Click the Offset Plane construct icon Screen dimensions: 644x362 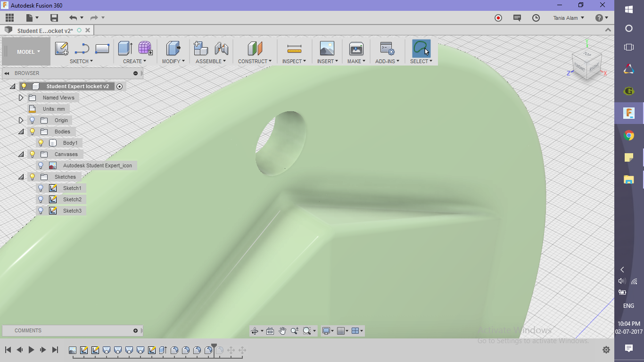(255, 49)
